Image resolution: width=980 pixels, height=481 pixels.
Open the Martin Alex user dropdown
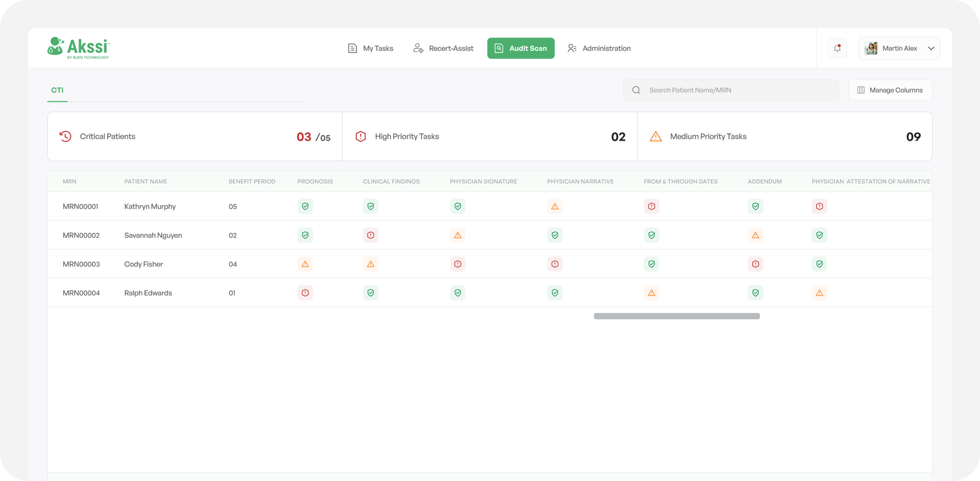click(x=931, y=48)
